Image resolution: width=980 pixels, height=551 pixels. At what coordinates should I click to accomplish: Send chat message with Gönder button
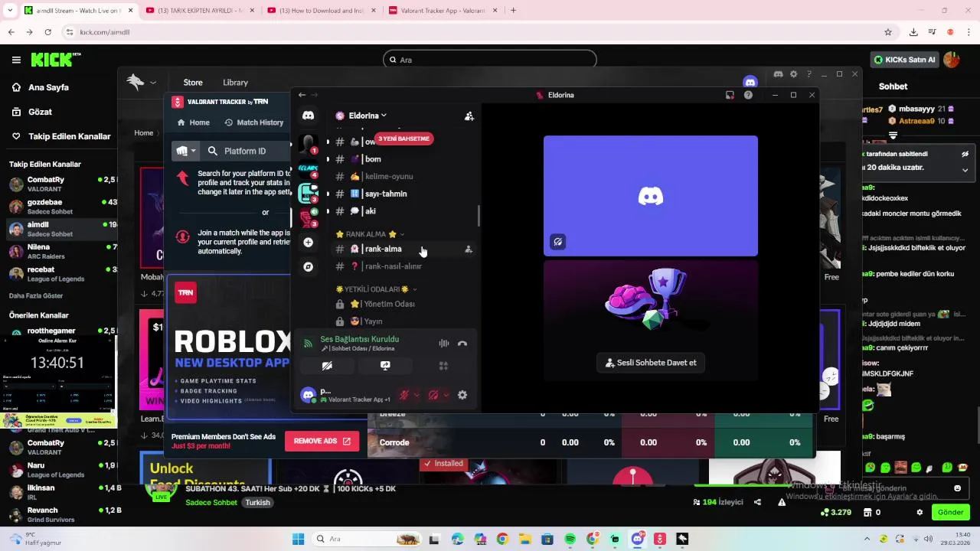coord(950,513)
